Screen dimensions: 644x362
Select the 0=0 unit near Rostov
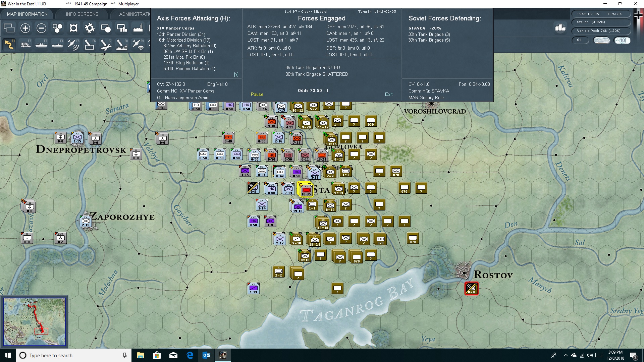(471, 288)
